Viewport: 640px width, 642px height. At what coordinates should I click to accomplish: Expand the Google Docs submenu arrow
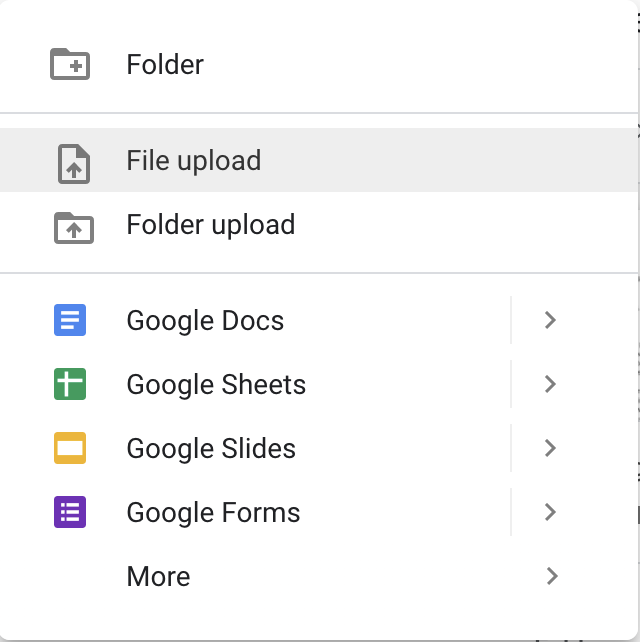pos(550,320)
